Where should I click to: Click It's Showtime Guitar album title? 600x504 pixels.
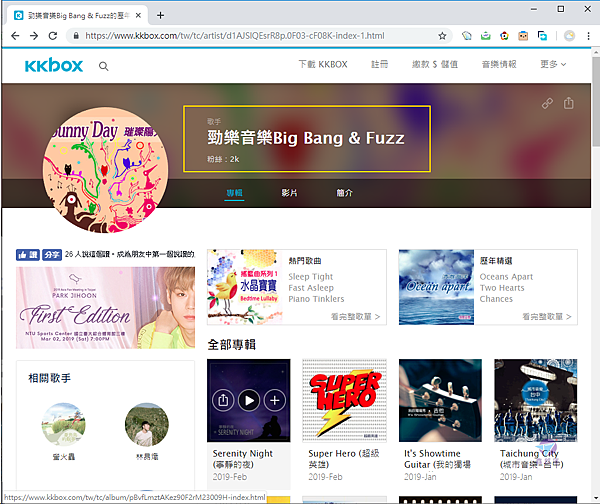(x=437, y=459)
